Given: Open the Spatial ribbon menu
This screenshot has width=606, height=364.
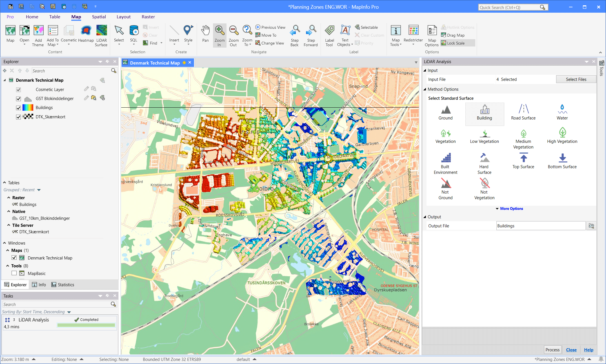Looking at the screenshot, I should point(99,17).
